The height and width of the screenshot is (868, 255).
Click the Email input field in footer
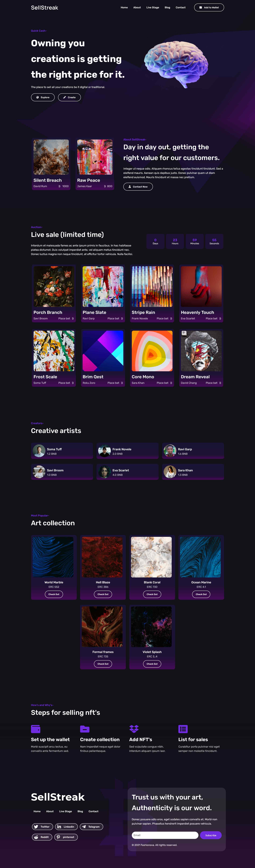pyautogui.click(x=165, y=835)
